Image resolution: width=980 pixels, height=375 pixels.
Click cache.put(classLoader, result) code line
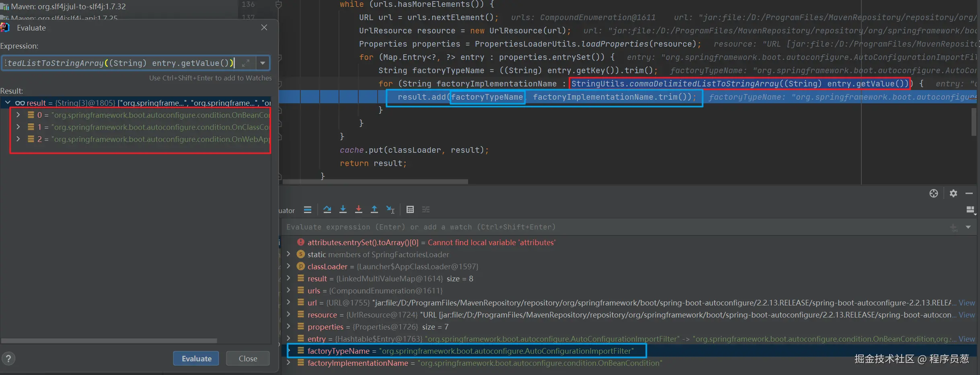414,150
